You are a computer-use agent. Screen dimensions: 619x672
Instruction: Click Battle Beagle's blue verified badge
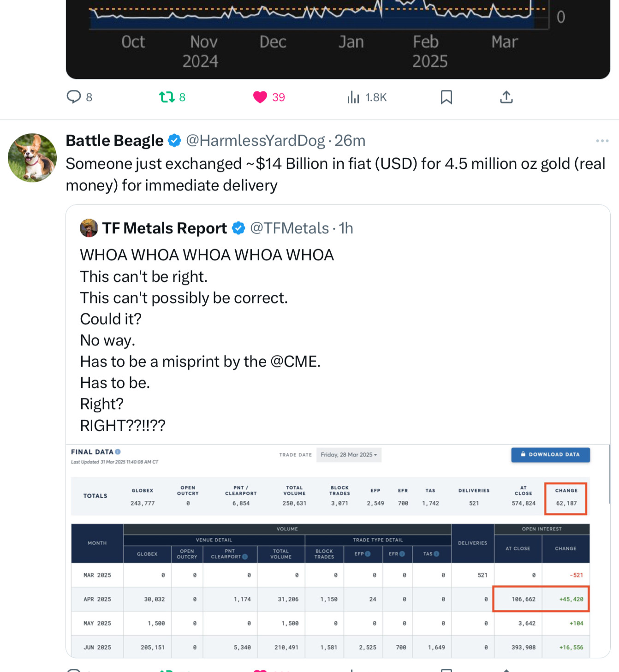point(174,141)
